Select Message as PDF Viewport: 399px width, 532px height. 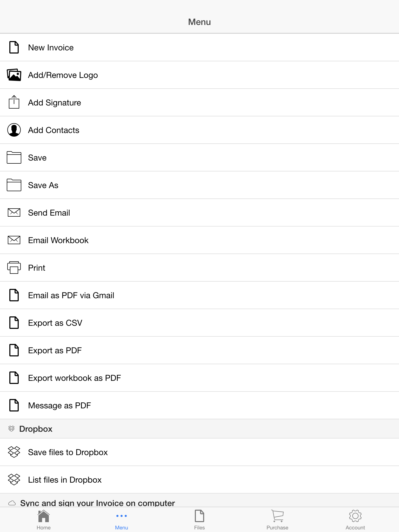point(199,405)
